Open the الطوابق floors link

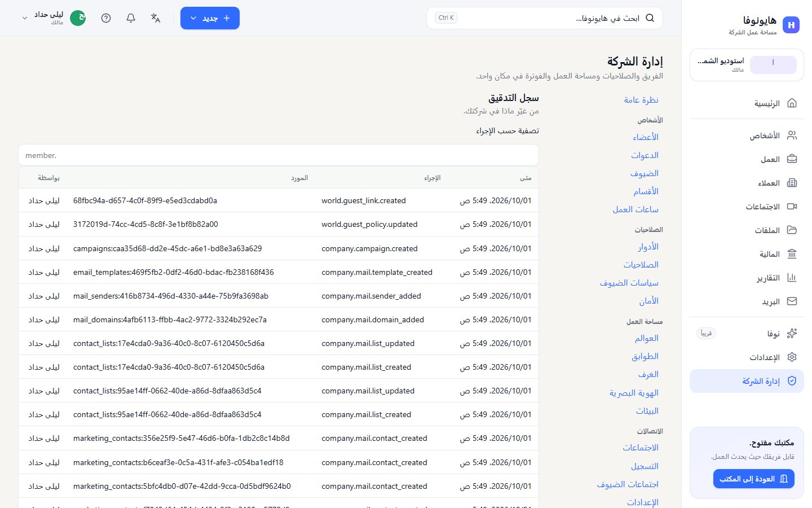645,356
